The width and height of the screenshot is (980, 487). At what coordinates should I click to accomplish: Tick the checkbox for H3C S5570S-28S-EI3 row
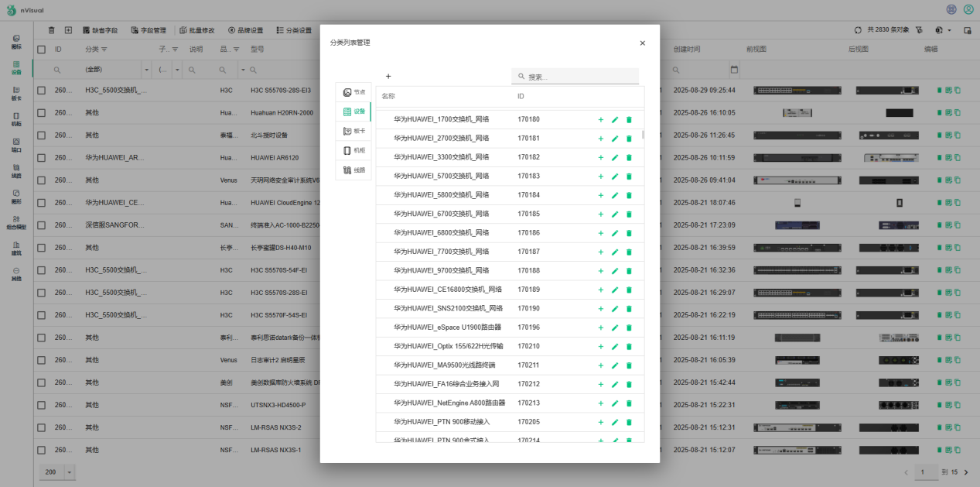coord(42,91)
